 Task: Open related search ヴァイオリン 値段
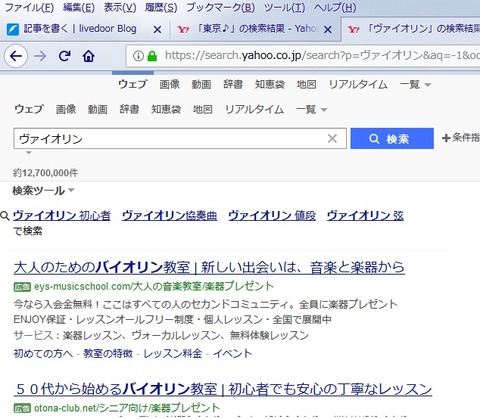[x=272, y=216]
